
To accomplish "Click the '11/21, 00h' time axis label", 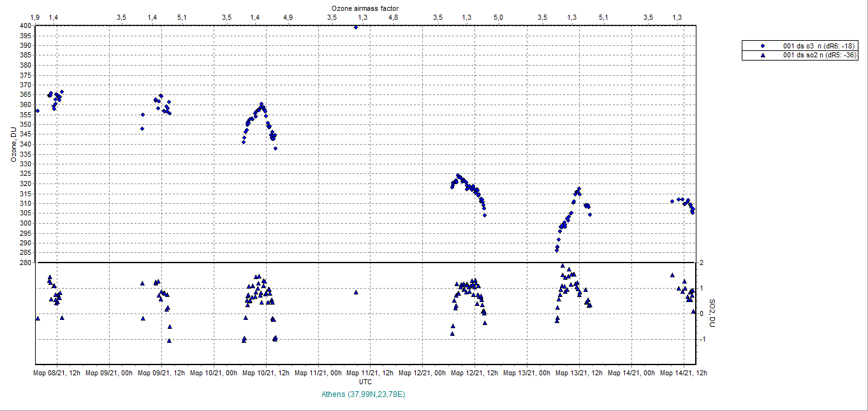I will [318, 373].
